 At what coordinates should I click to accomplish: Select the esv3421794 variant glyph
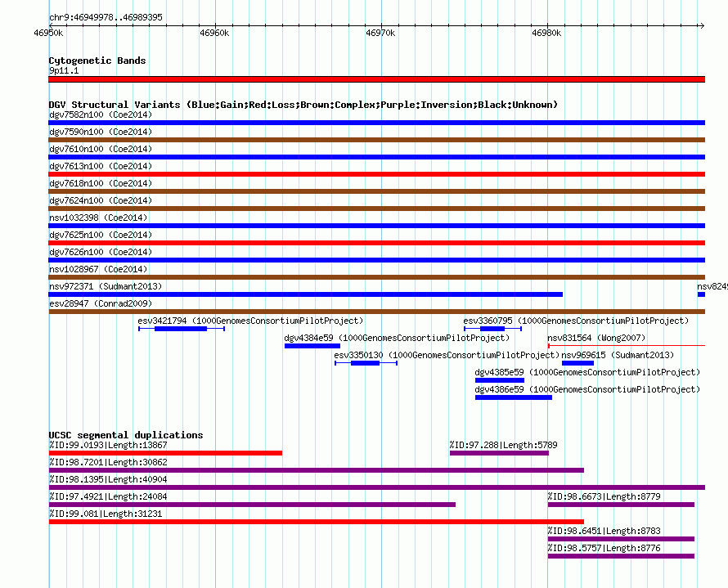tap(182, 329)
